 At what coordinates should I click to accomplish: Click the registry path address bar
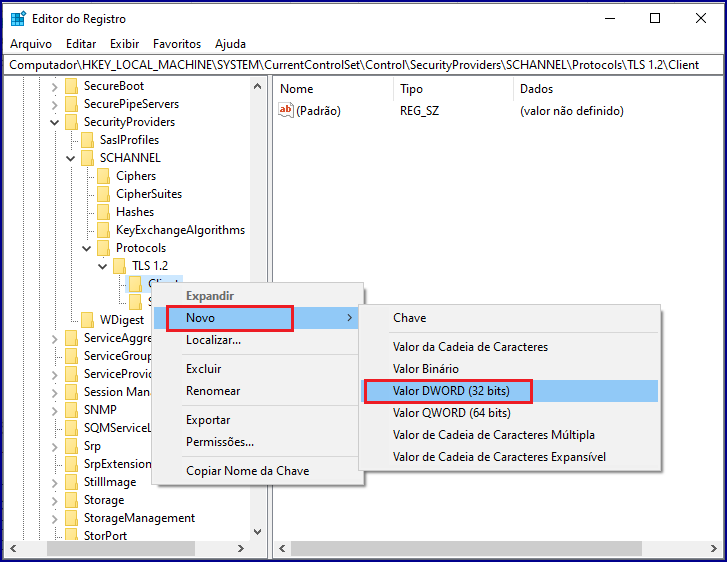click(x=363, y=65)
